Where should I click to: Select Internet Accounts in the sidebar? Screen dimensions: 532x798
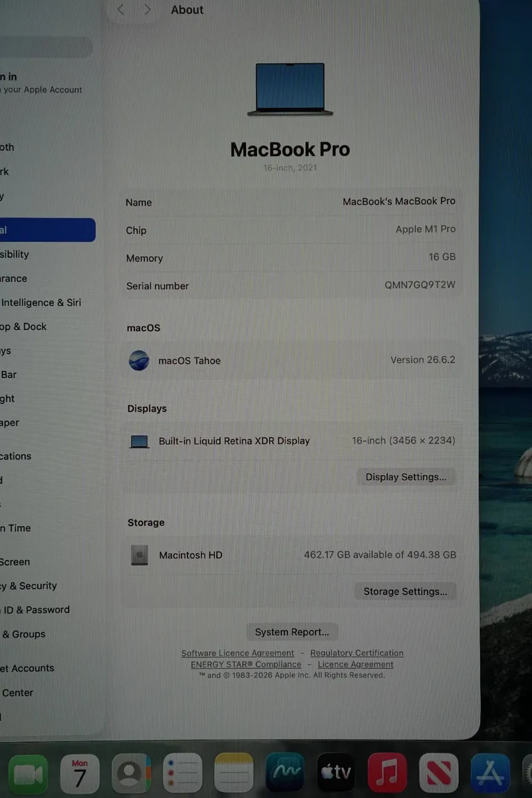click(27, 668)
